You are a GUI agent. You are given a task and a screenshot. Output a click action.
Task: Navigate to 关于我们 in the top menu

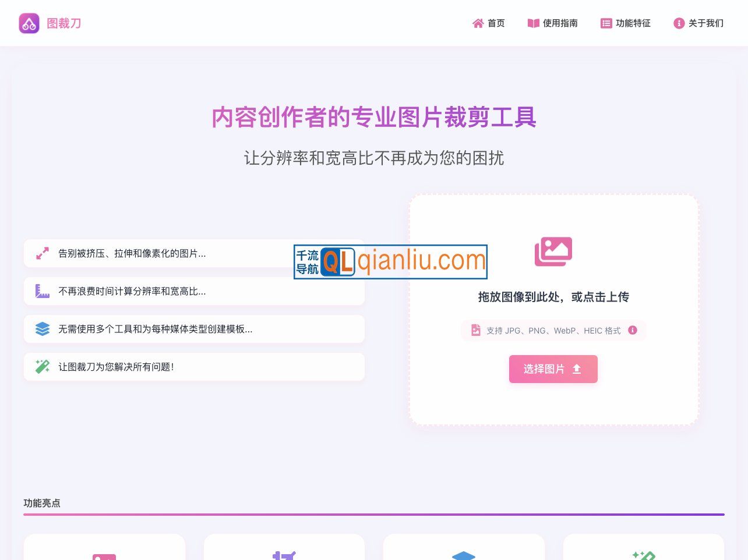(x=698, y=23)
